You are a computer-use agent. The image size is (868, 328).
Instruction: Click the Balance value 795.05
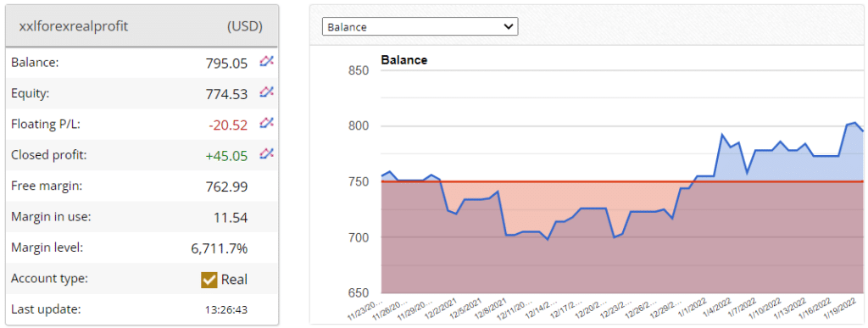coord(226,64)
